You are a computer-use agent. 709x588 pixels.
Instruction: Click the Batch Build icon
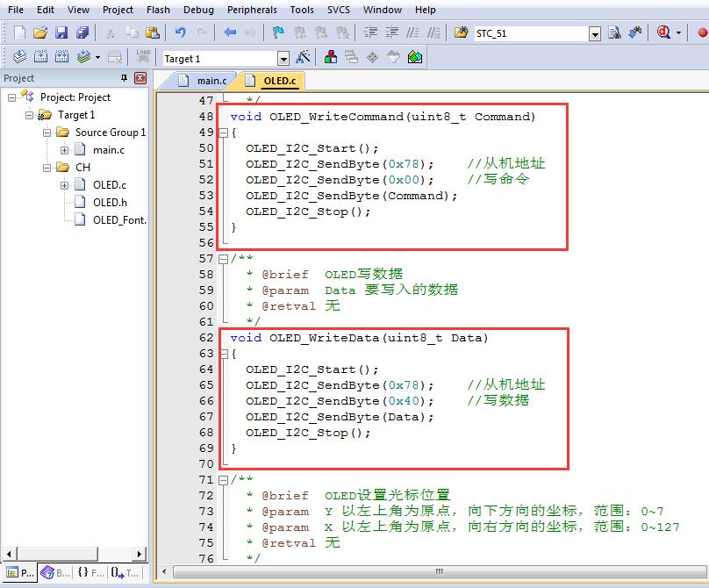(x=83, y=57)
